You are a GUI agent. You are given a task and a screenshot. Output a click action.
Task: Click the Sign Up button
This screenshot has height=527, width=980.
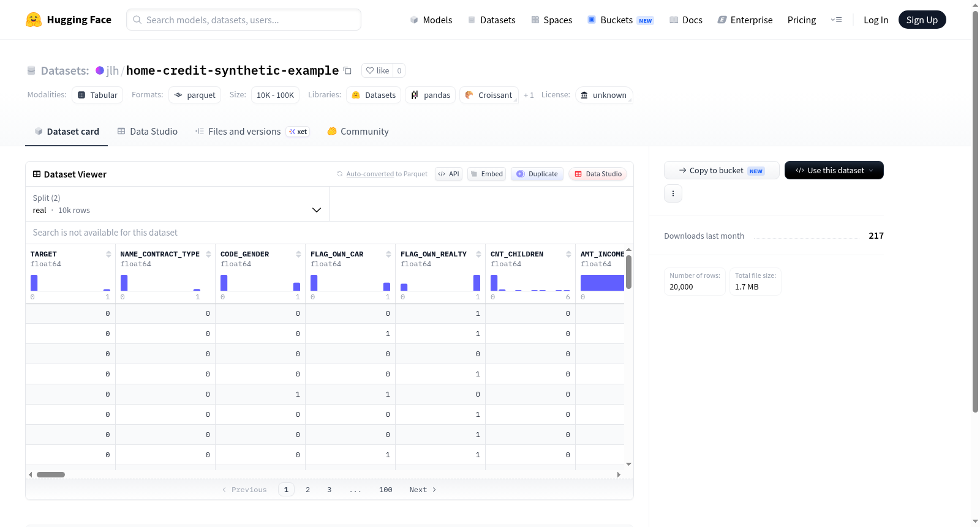click(922, 20)
